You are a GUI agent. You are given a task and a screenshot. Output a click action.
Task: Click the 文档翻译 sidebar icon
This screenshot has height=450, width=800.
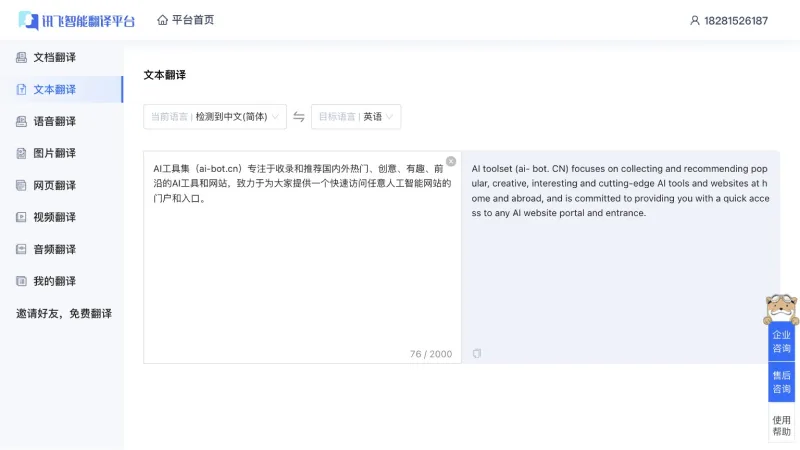21,57
